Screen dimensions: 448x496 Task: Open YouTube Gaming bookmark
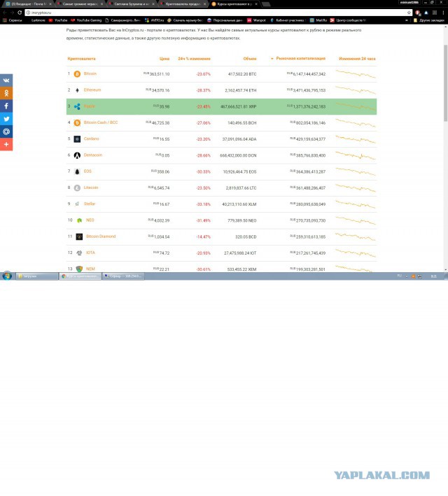tap(86, 20)
